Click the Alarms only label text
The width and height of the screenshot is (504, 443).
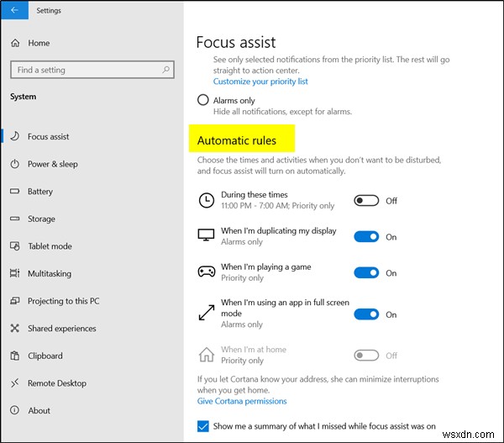coord(234,100)
